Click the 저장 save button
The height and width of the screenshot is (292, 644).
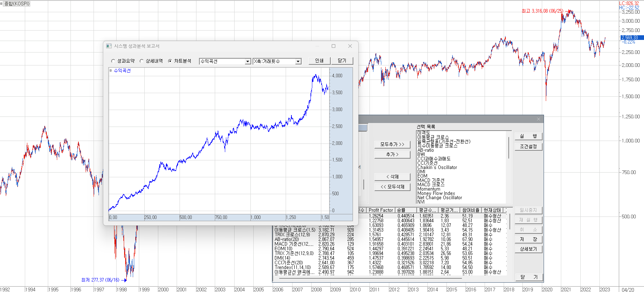[x=528, y=239]
